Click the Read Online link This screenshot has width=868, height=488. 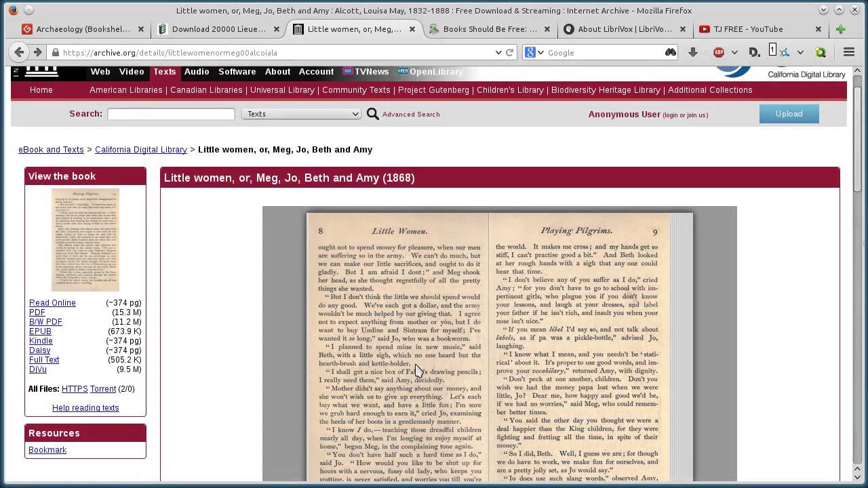coord(52,303)
